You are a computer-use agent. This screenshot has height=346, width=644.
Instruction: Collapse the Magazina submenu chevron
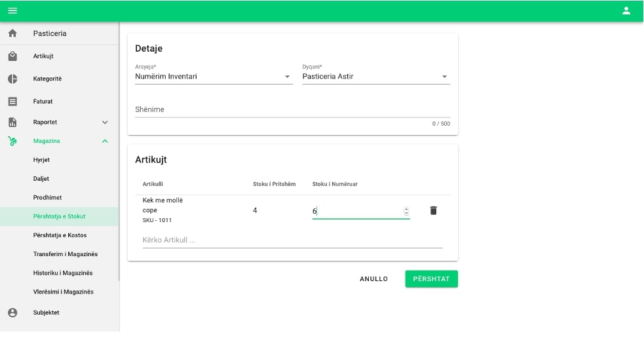(x=105, y=141)
